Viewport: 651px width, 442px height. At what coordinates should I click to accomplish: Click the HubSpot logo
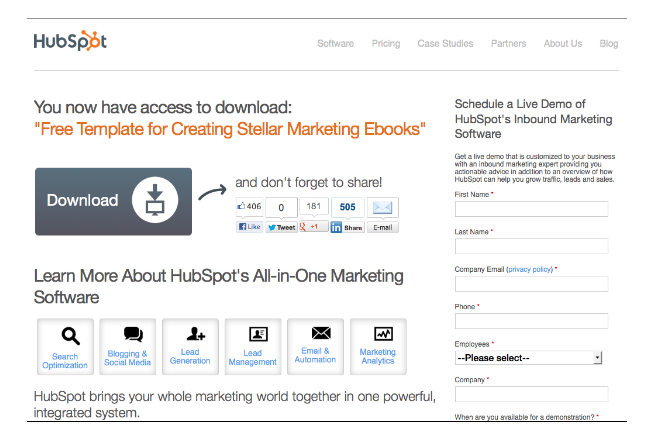70,42
